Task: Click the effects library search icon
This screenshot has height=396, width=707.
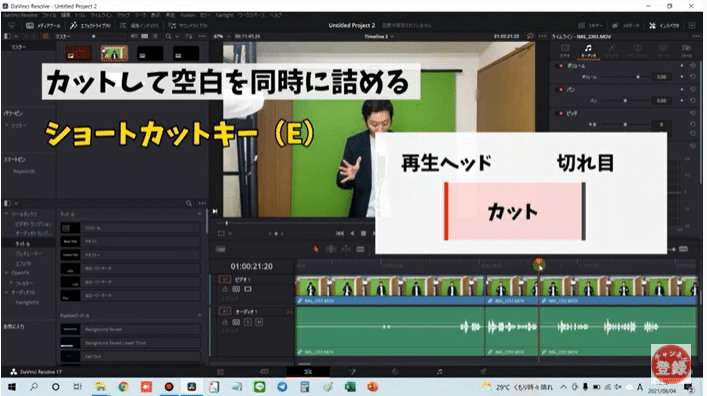Action: [189, 203]
